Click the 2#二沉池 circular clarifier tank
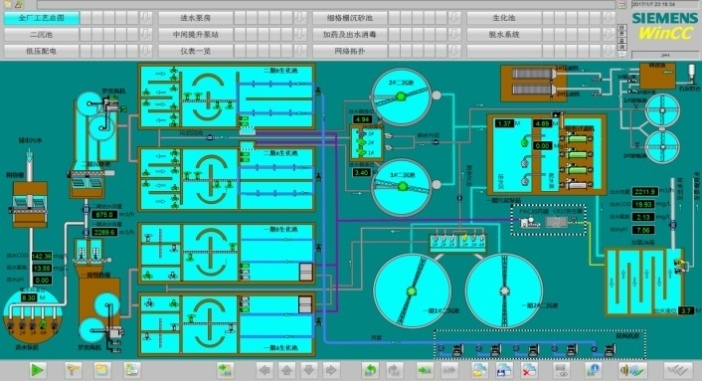Screen dimensions: 702x381 [401, 97]
